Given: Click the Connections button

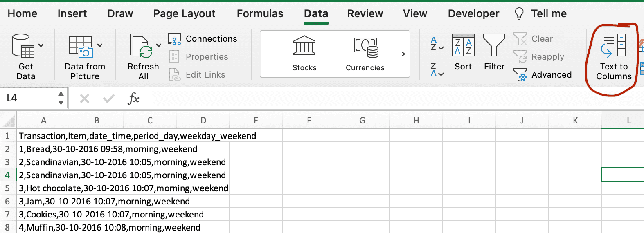Looking at the screenshot, I should (203, 39).
